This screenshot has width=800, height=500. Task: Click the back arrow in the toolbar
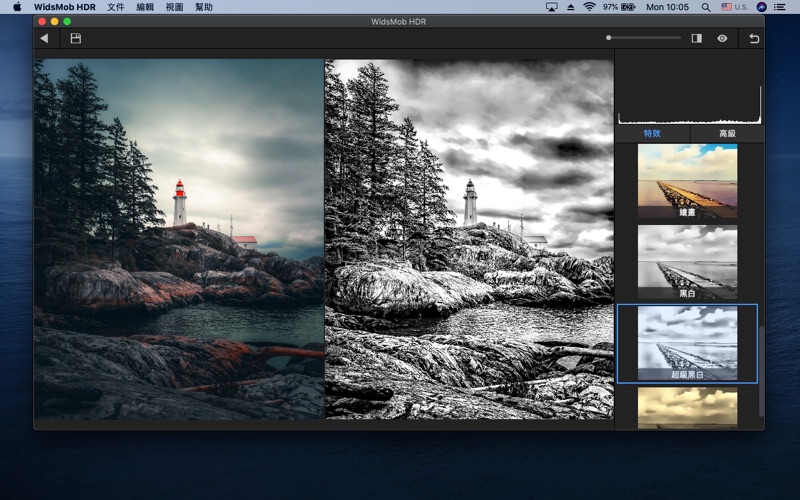(x=44, y=38)
